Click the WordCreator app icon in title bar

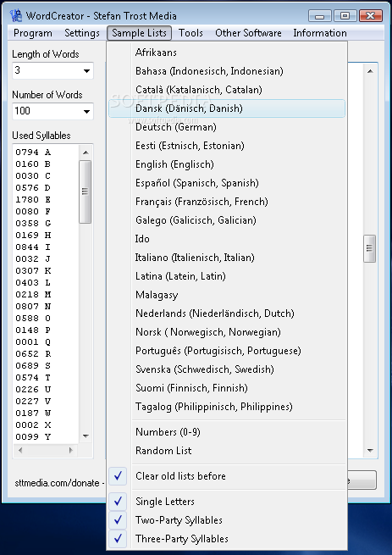(15, 15)
